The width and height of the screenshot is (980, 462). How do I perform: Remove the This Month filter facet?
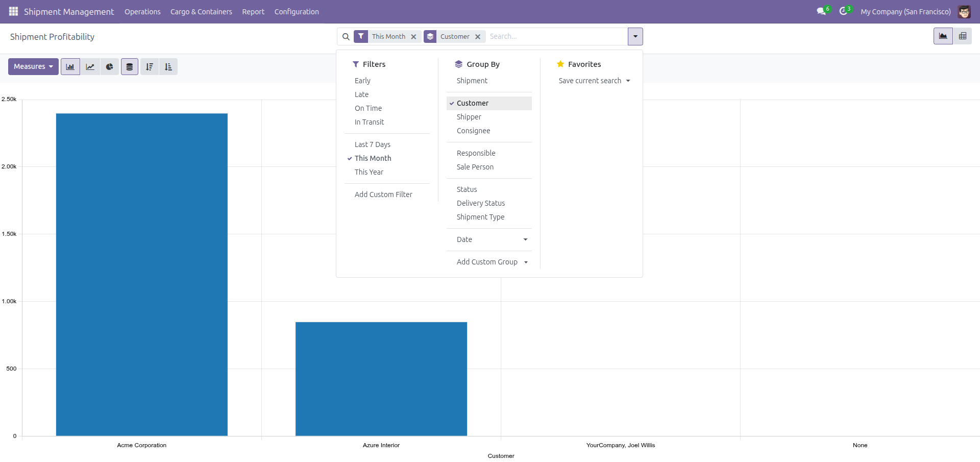(x=413, y=37)
